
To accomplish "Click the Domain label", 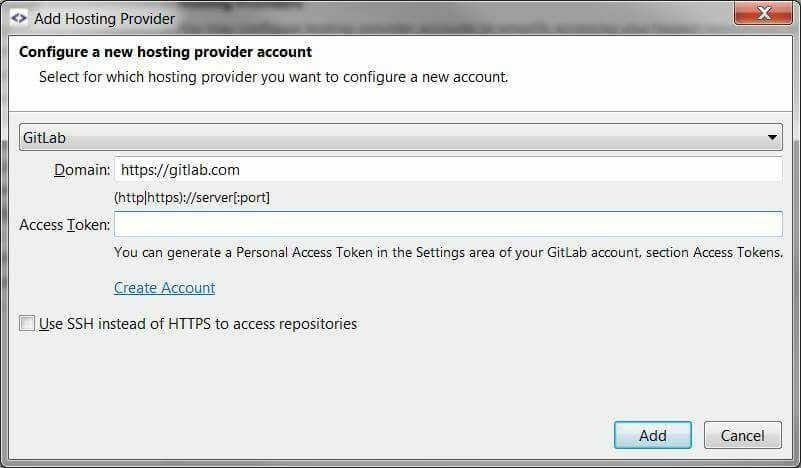I will [x=82, y=170].
